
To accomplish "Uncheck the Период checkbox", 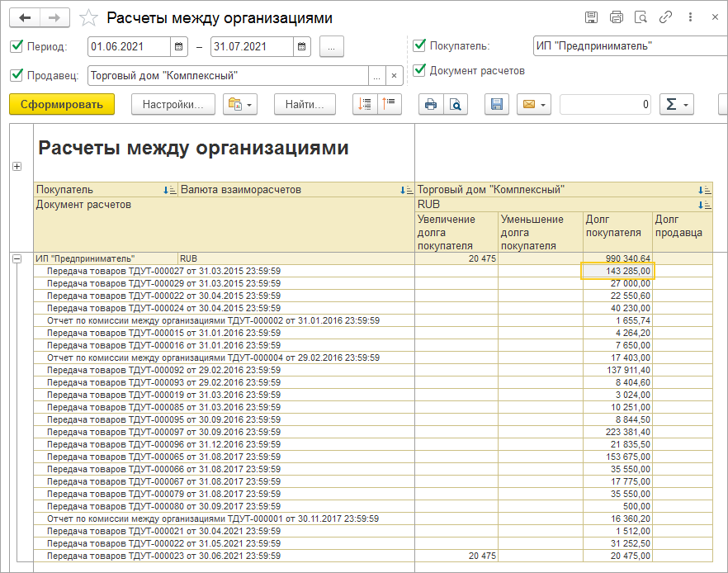I will (x=17, y=46).
